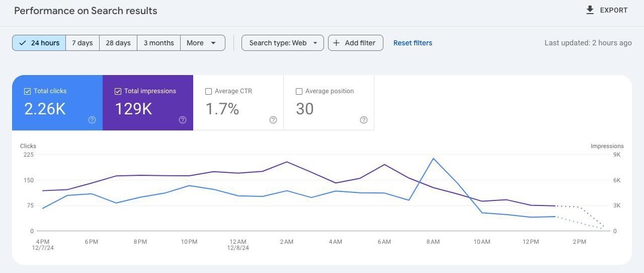Choose the 3 months date range

tap(158, 43)
